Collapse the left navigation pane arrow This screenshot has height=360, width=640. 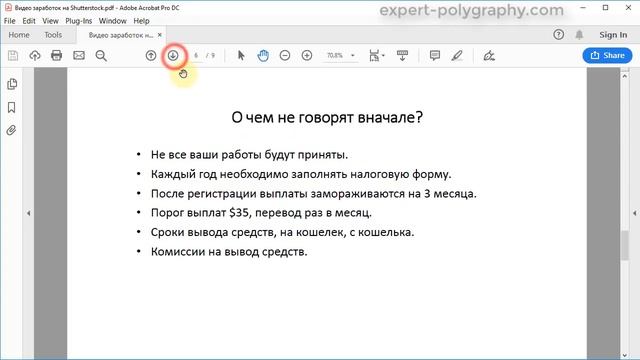coord(29,213)
